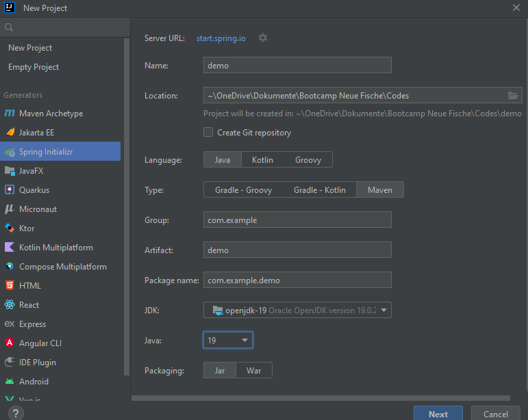Select War packaging
The image size is (528, 420).
pyautogui.click(x=253, y=371)
